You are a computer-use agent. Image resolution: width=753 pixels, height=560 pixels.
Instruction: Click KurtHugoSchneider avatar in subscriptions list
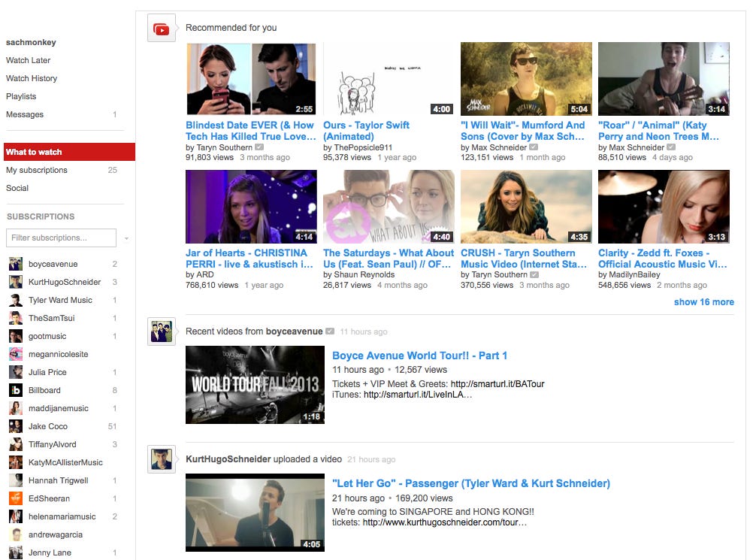(x=16, y=282)
